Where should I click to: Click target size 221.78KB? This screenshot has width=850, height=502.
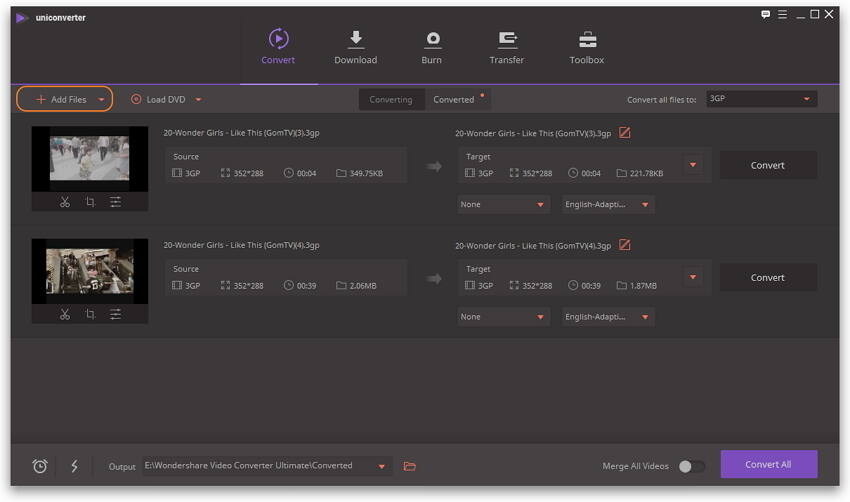tap(646, 173)
